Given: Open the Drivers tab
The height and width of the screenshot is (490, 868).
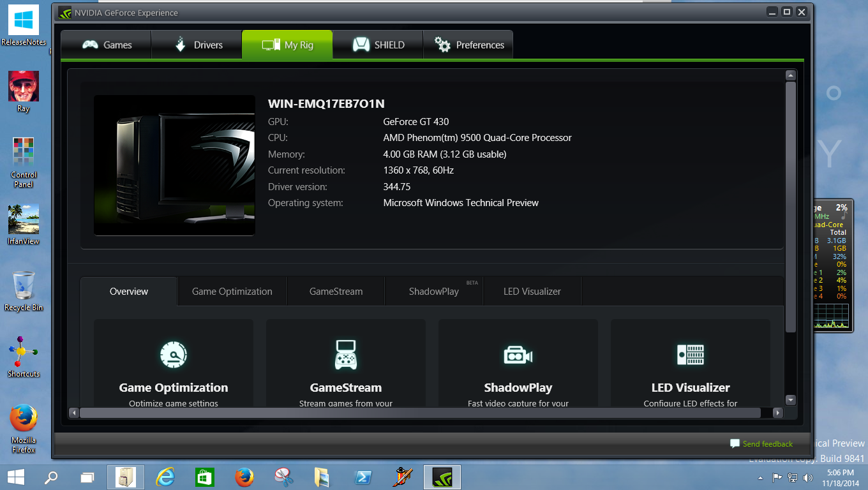Looking at the screenshot, I should (x=197, y=45).
